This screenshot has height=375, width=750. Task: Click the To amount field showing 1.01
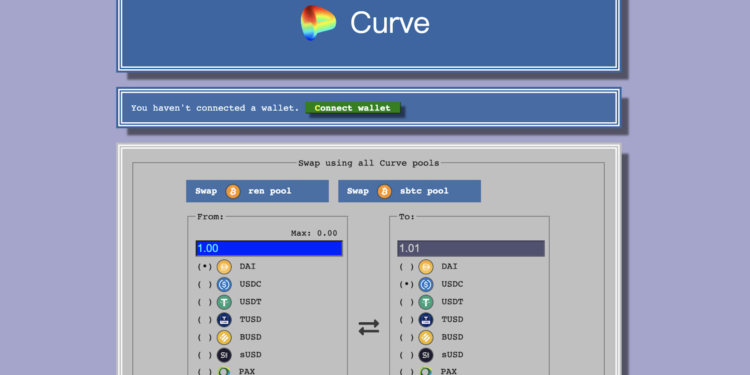pos(471,248)
